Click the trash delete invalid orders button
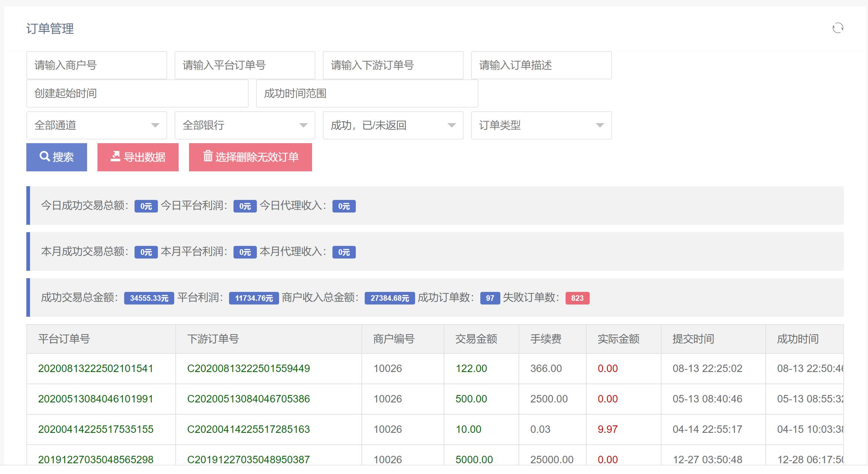868x474 pixels. click(x=251, y=157)
